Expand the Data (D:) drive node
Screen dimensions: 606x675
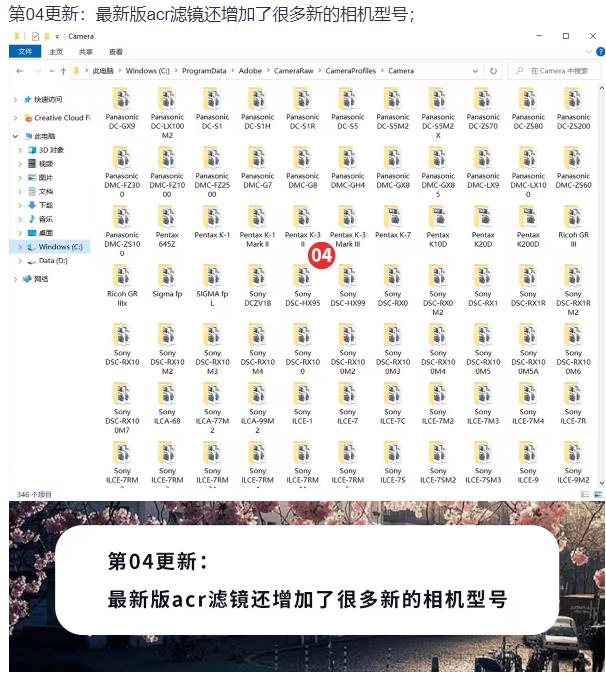[20, 261]
